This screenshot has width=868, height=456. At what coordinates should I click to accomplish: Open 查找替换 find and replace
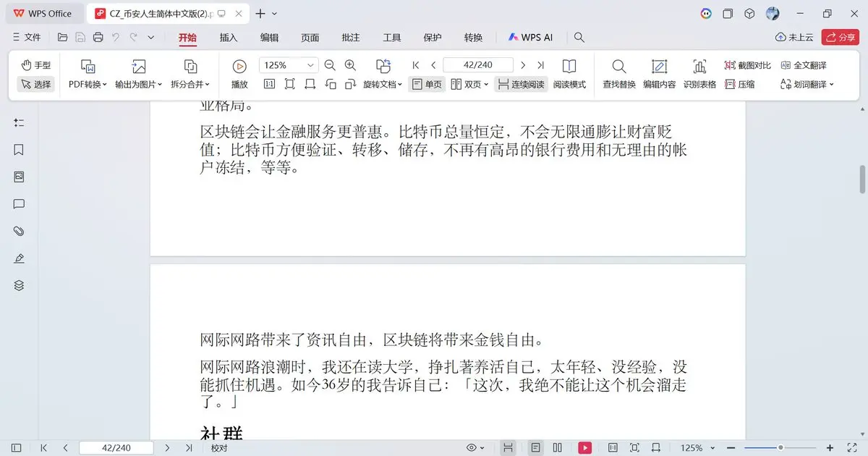click(619, 75)
